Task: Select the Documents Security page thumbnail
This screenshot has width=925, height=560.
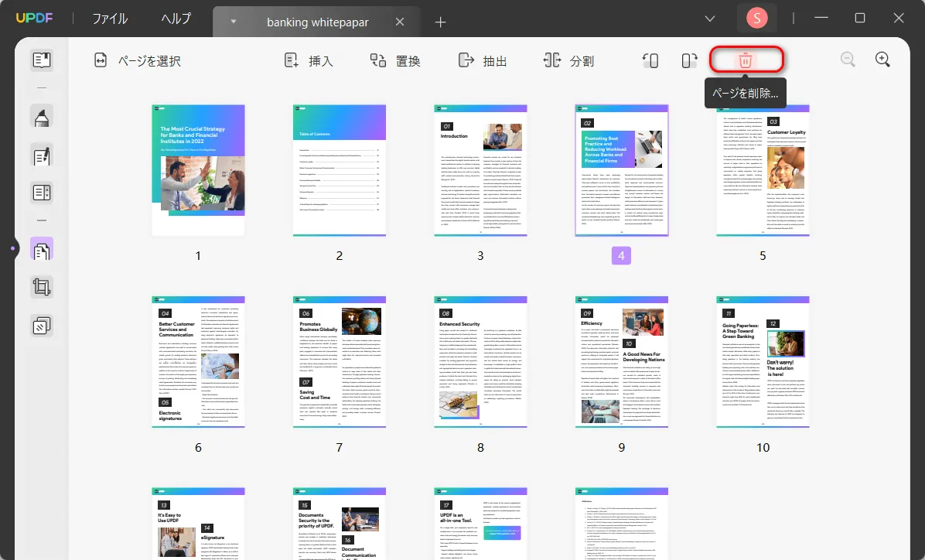Action: [x=340, y=524]
